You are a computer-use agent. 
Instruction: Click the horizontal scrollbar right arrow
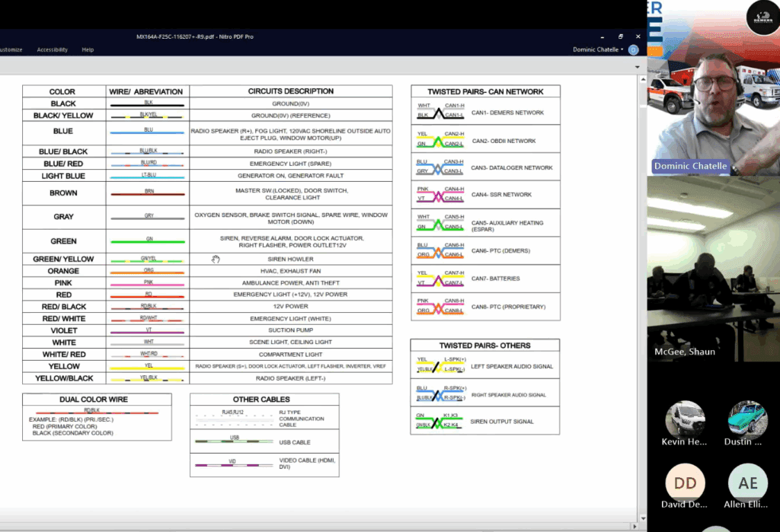pyautogui.click(x=635, y=526)
